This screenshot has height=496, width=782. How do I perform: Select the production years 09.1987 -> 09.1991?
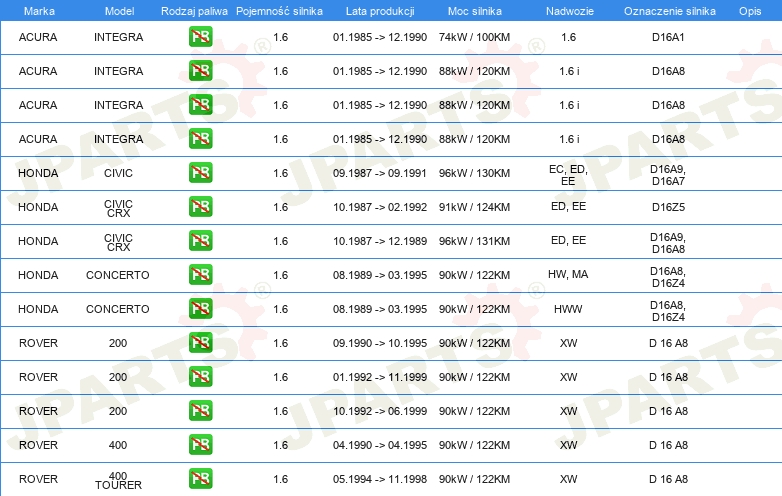tap(380, 173)
